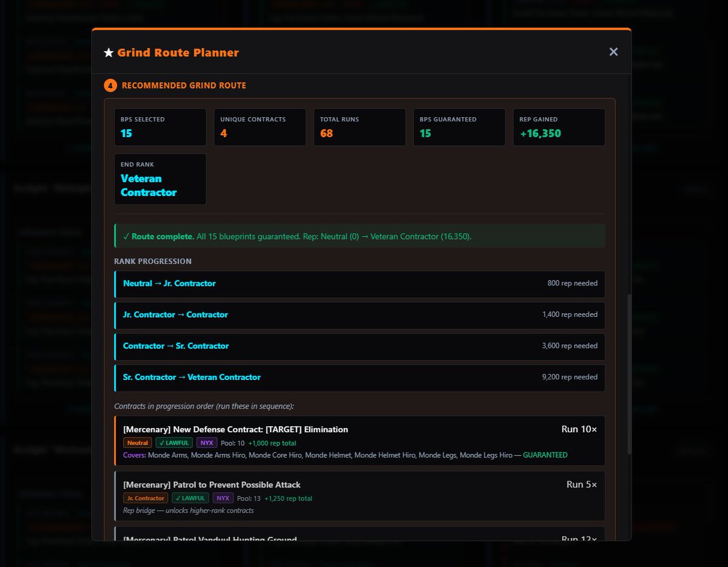Click the BPS Selected stat card
The height and width of the screenshot is (567, 728).
[160, 127]
